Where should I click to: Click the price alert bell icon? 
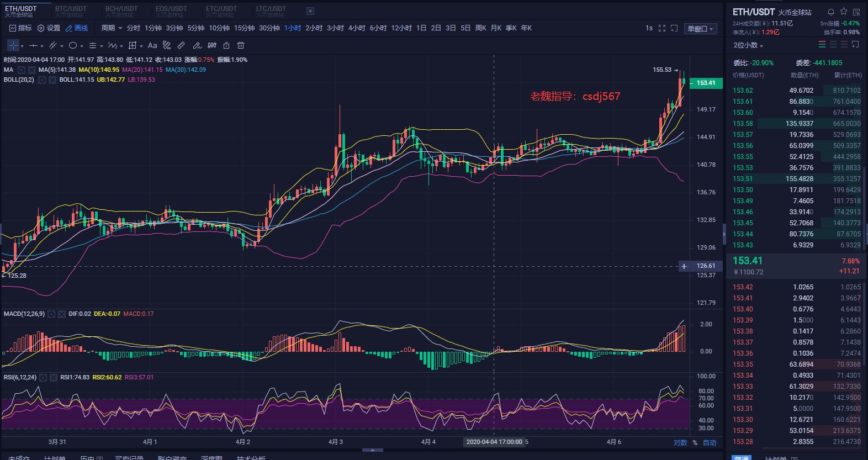point(830,12)
